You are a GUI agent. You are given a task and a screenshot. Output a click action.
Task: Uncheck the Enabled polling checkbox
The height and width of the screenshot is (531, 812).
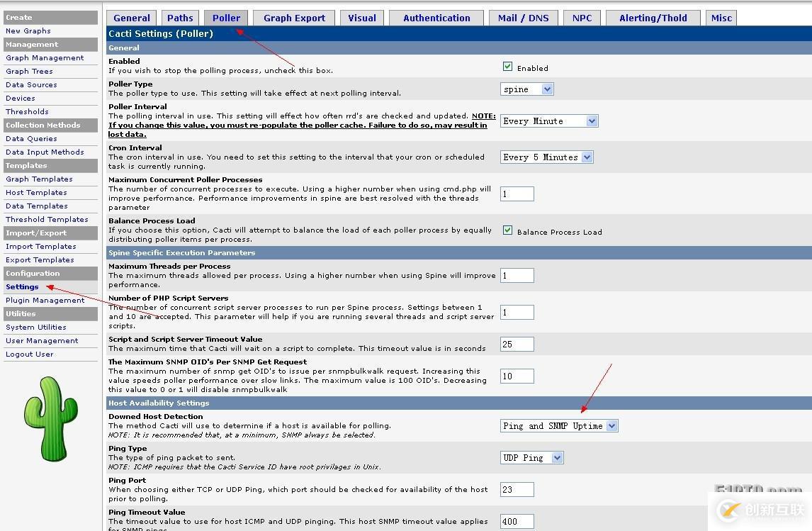508,65
